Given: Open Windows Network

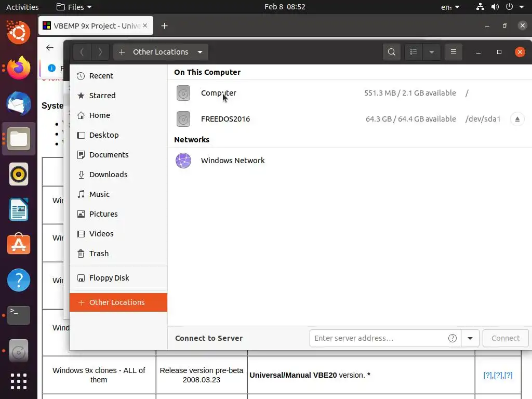Looking at the screenshot, I should [350, 161].
